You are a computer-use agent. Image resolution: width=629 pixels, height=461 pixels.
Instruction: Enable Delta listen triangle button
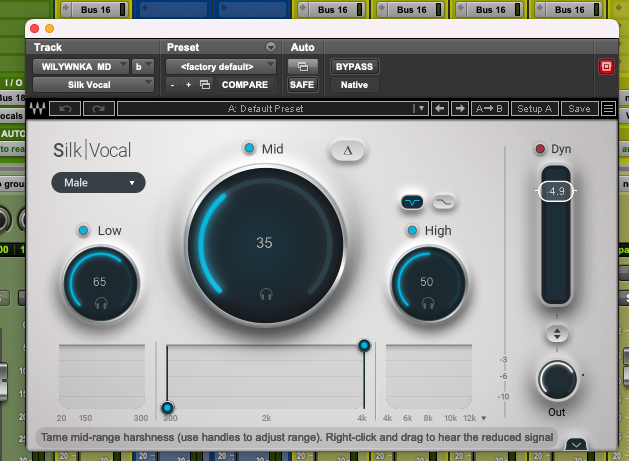tap(348, 151)
